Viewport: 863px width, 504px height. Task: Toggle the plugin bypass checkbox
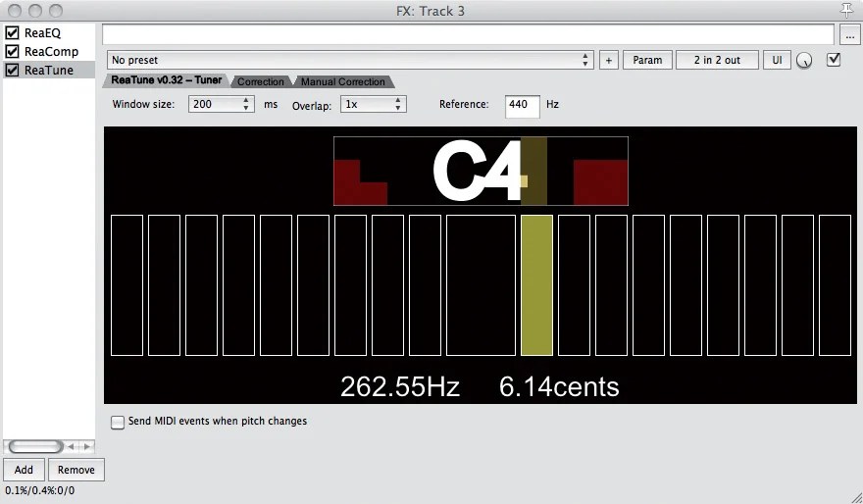point(834,60)
